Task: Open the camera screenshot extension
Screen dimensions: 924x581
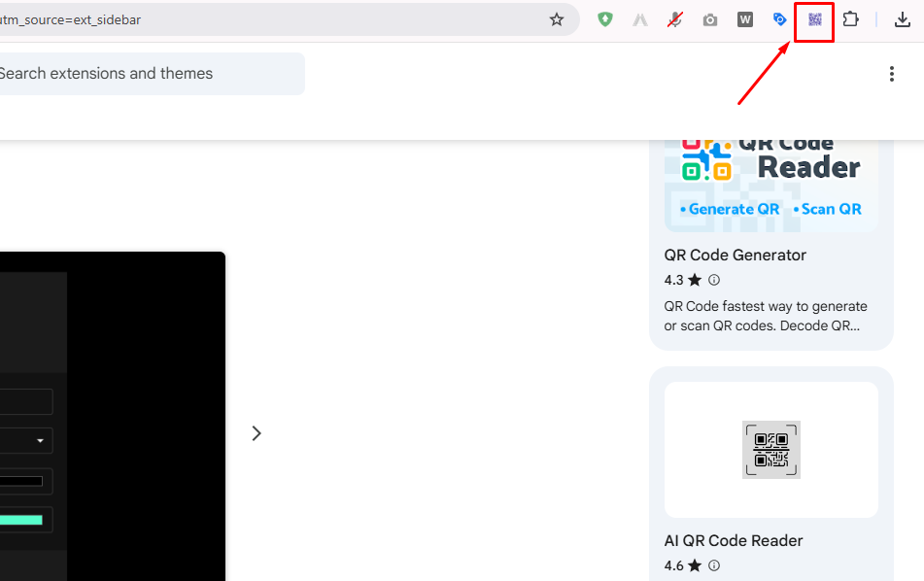Action: (710, 20)
